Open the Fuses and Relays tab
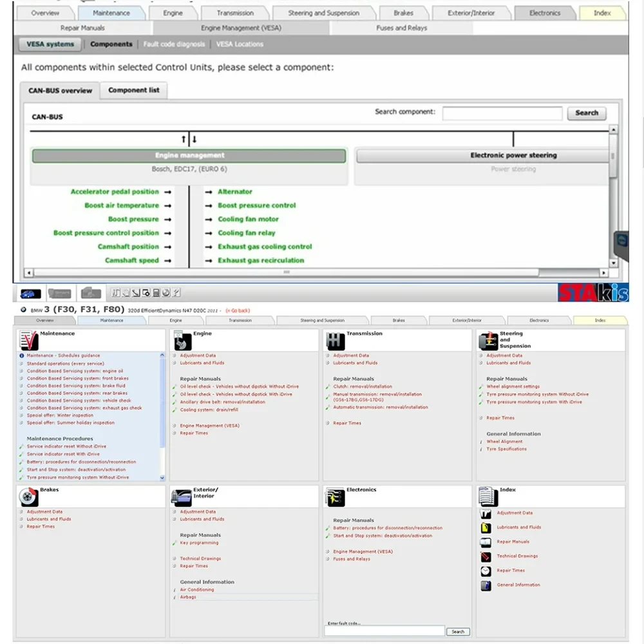This screenshot has width=644, height=644. click(401, 28)
